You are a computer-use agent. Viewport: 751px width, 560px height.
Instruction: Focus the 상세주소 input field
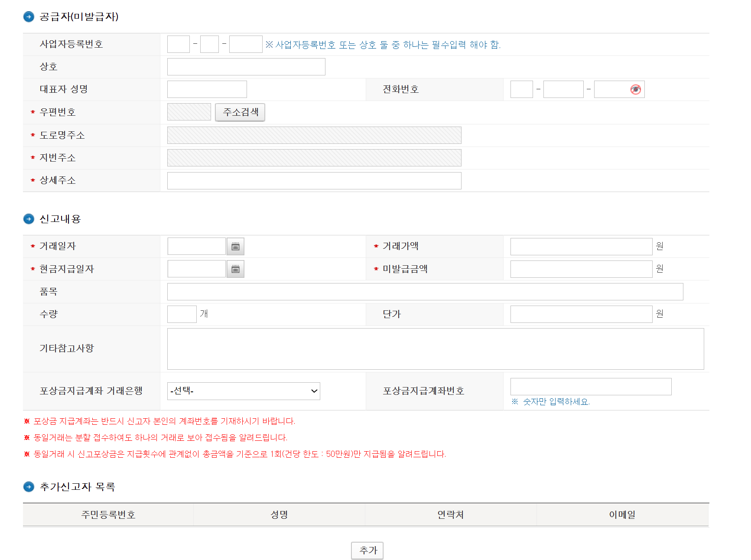point(314,181)
